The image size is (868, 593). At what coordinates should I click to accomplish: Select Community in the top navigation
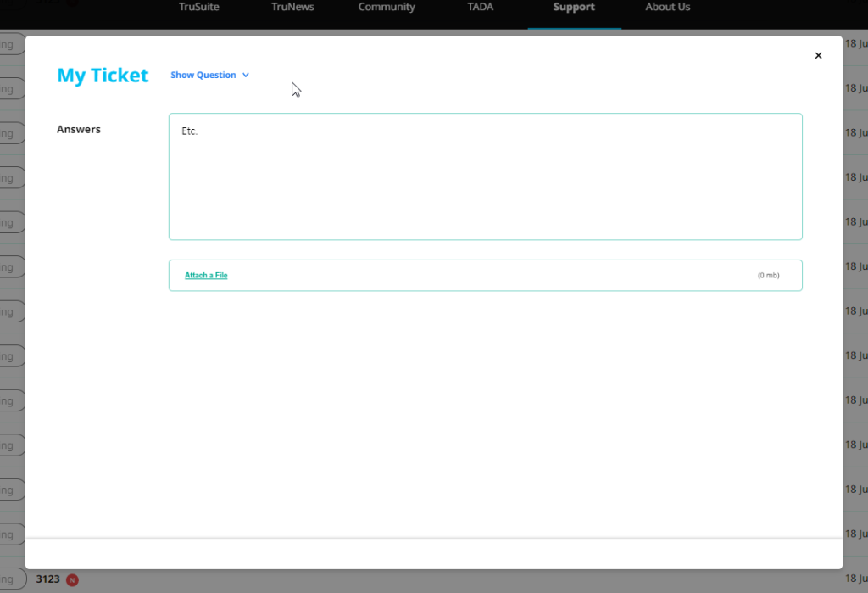point(387,8)
